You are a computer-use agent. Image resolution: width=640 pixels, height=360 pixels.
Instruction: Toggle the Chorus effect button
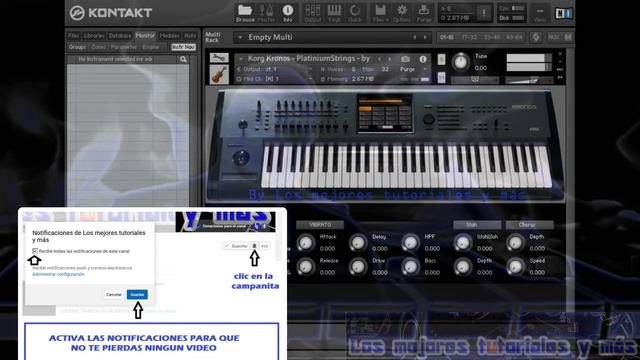[x=529, y=224]
